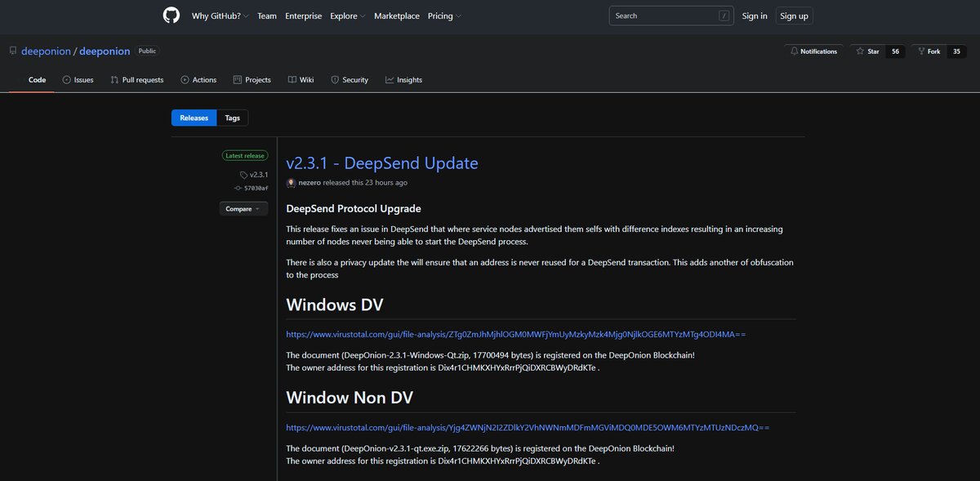Open the Marketplace link

397,16
